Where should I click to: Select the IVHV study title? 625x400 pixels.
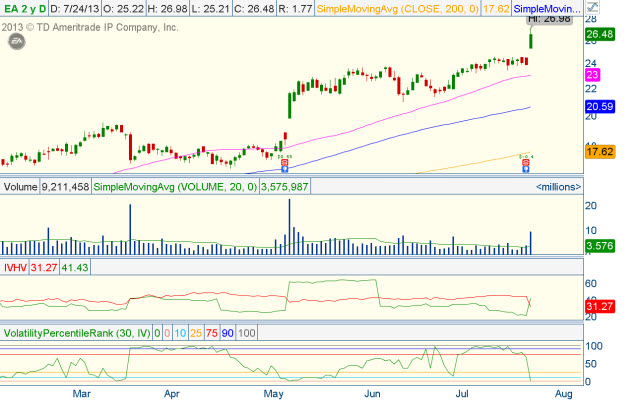tap(15, 267)
